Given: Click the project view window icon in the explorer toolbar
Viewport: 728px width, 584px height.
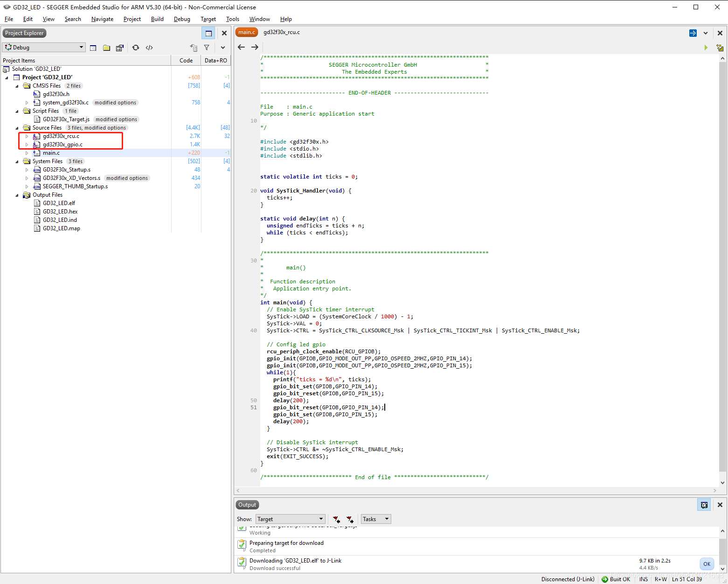Looking at the screenshot, I should pyautogui.click(x=93, y=48).
